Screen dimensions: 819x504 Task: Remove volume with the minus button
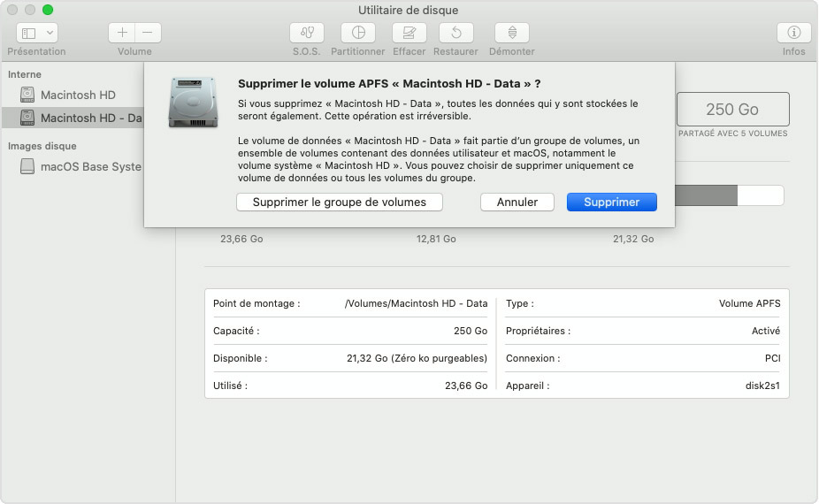coord(148,33)
